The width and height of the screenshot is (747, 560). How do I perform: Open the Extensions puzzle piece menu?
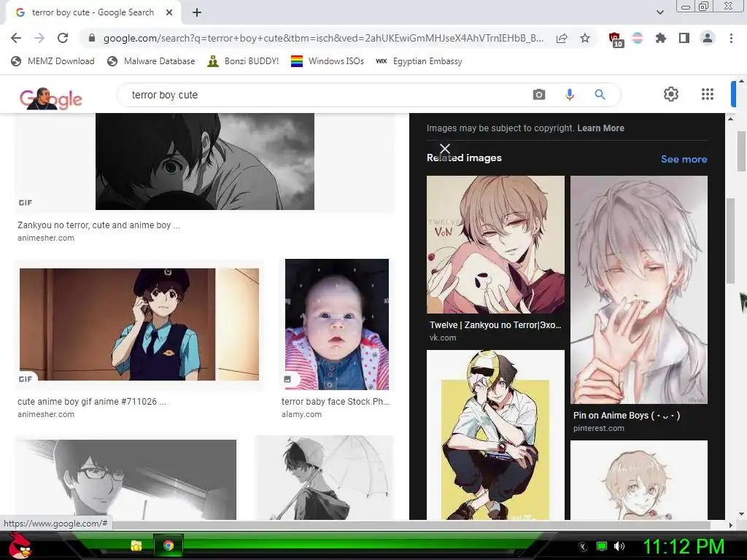660,38
